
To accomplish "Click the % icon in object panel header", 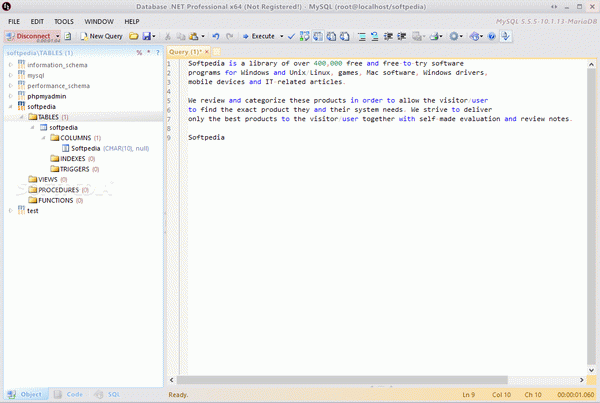I will 139,53.
